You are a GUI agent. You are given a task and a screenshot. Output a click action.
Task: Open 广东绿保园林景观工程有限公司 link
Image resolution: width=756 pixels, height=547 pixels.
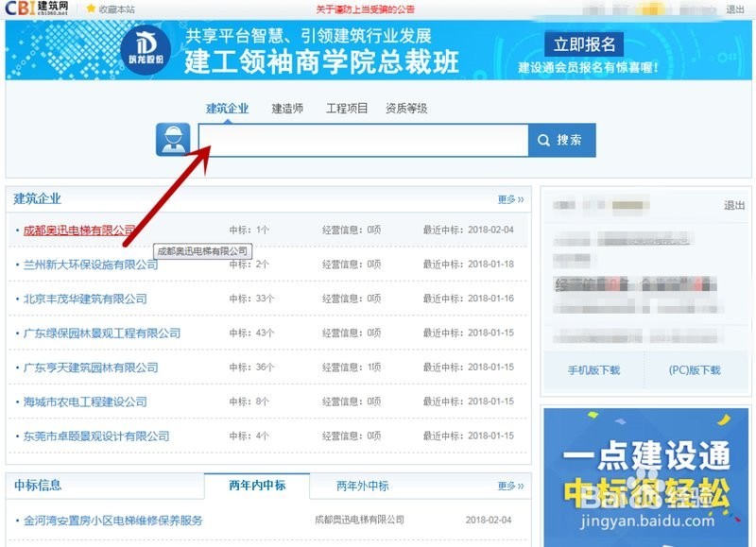pyautogui.click(x=102, y=333)
